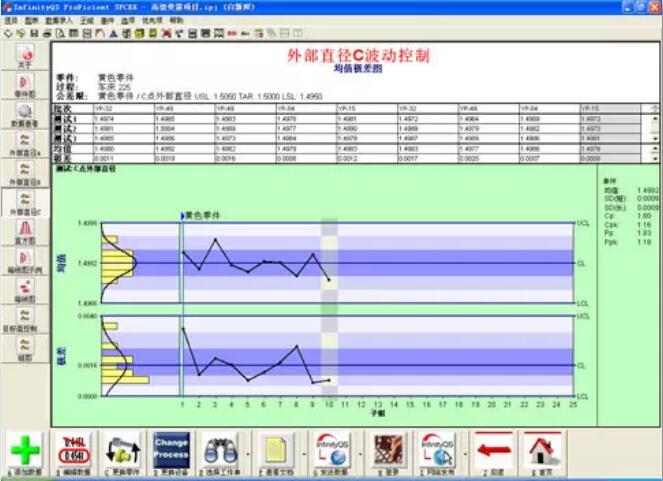Viewport: 663px width, 481px height.
Task: Open the 子组 menu
Action: 87,20
